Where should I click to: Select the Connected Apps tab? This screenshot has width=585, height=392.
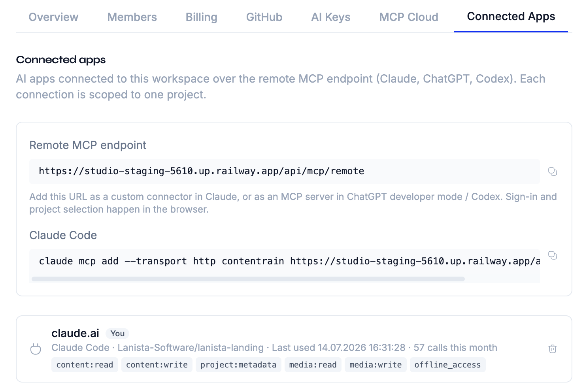coord(511,17)
